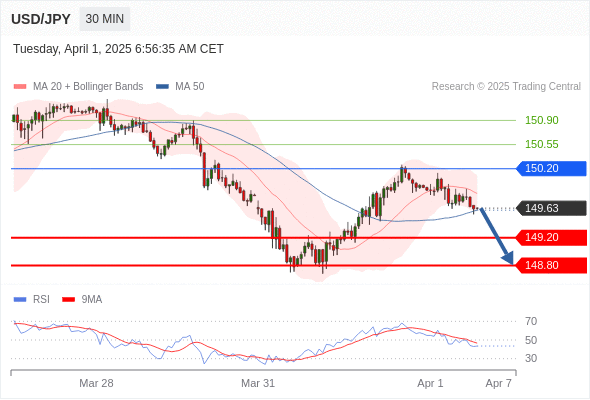Screen dimensions: 590x400
Task: Click the 30 MIN timeframe button
Action: pos(105,19)
